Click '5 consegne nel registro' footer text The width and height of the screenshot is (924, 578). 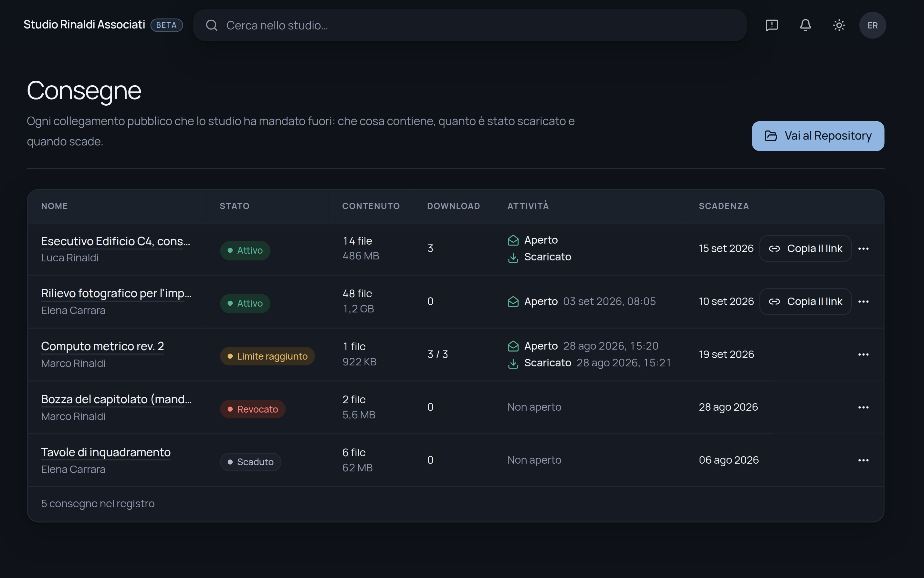(x=98, y=504)
